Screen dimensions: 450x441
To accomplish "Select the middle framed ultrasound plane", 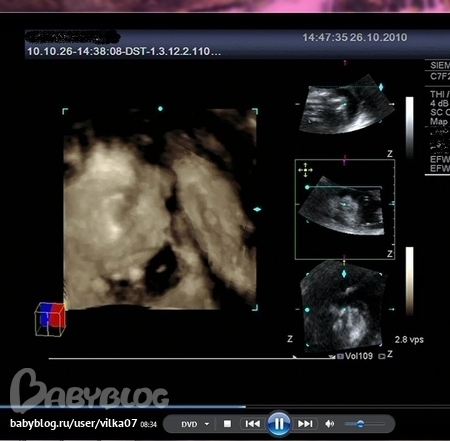I will [345, 209].
